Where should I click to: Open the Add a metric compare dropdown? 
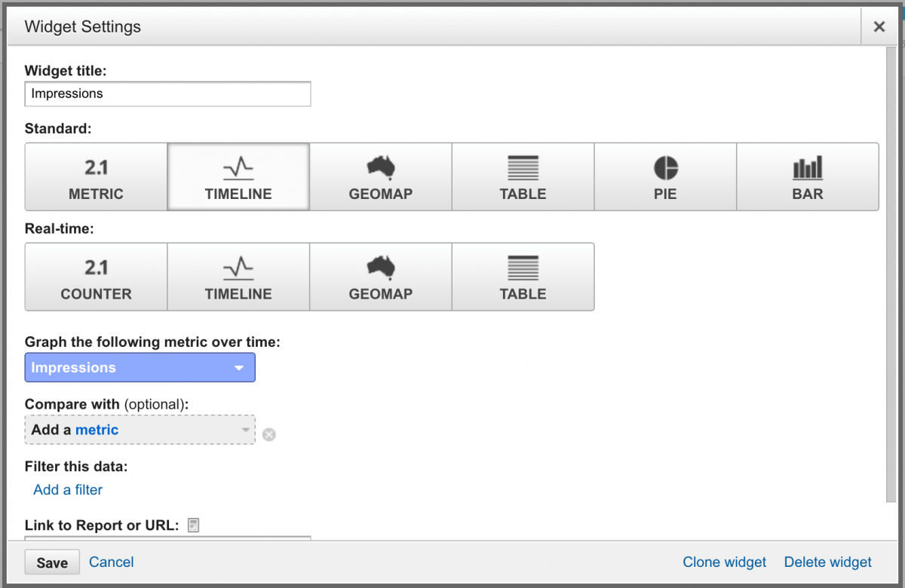(x=140, y=430)
